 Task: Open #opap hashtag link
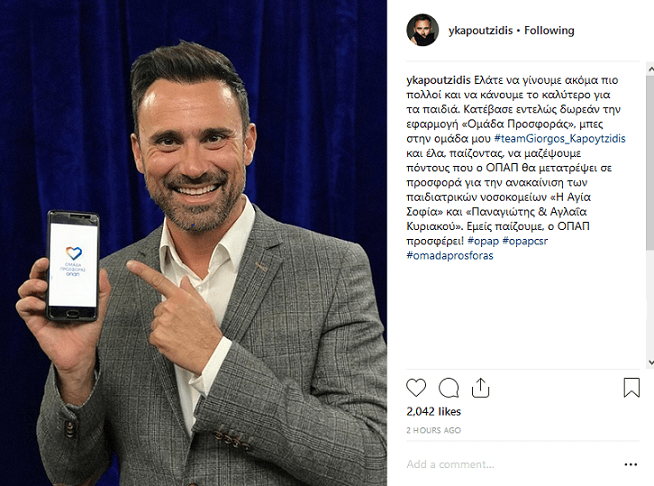[x=483, y=241]
